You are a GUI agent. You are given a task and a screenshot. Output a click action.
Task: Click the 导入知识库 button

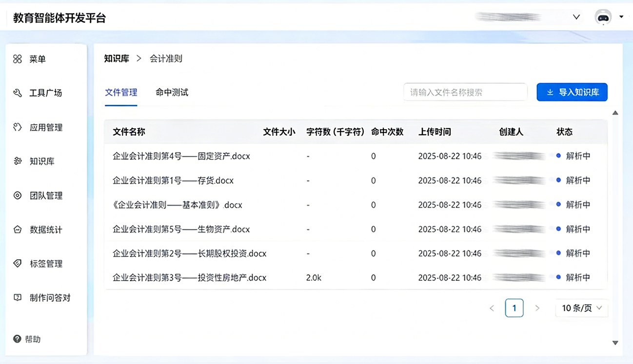(x=572, y=92)
